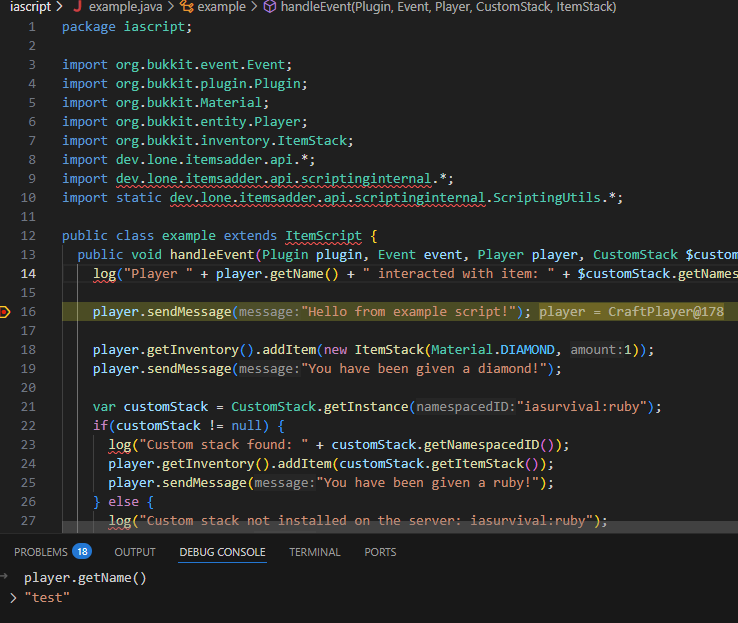
Task: Click the class symbol icon before 'example'
Action: tap(186, 7)
